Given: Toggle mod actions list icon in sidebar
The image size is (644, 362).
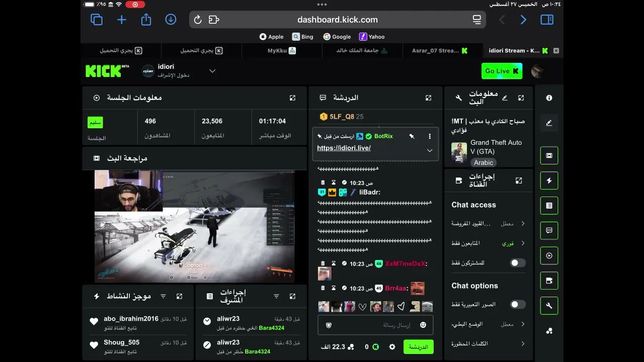Looking at the screenshot, I should [549, 206].
